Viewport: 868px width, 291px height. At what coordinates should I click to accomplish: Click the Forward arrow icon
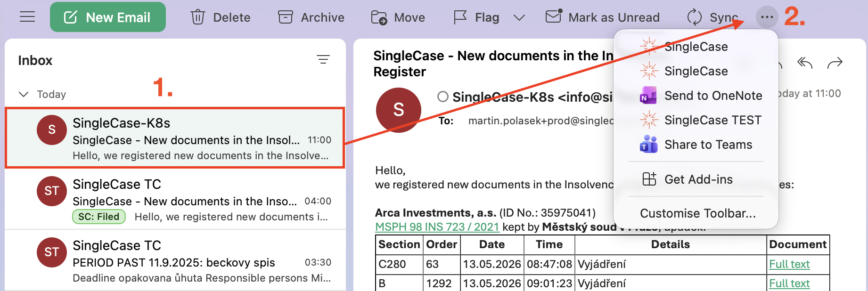pyautogui.click(x=835, y=63)
